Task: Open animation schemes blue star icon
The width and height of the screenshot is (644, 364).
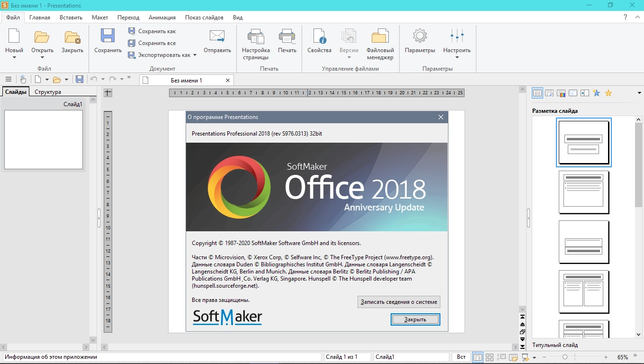Action: point(597,93)
